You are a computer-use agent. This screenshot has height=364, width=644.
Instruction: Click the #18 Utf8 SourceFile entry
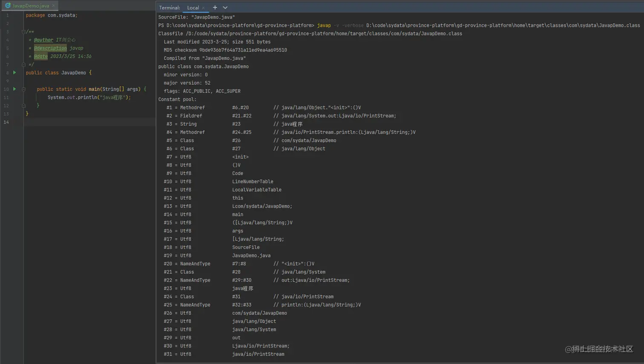coord(212,247)
